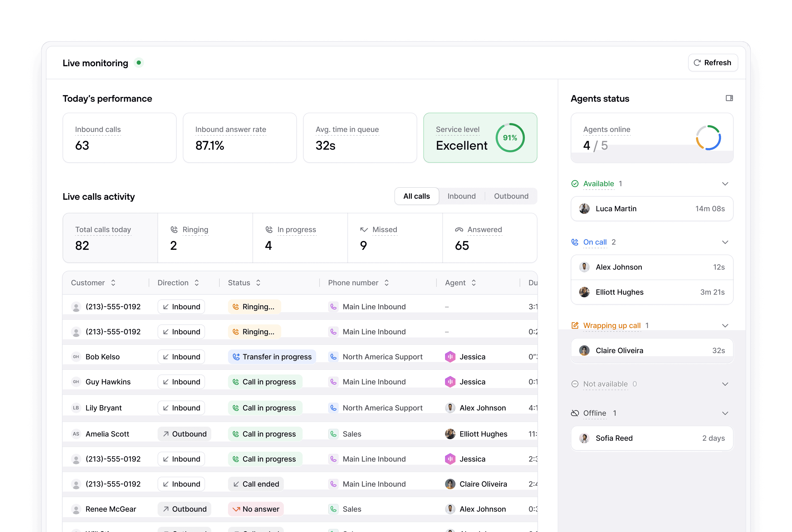
Task: Sort table by Phone number column
Action: click(386, 283)
